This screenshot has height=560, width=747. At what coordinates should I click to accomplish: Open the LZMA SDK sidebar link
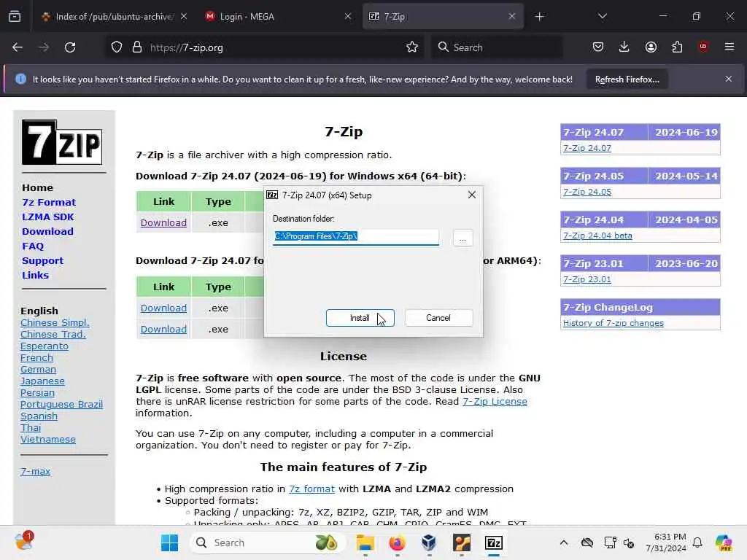tap(47, 217)
